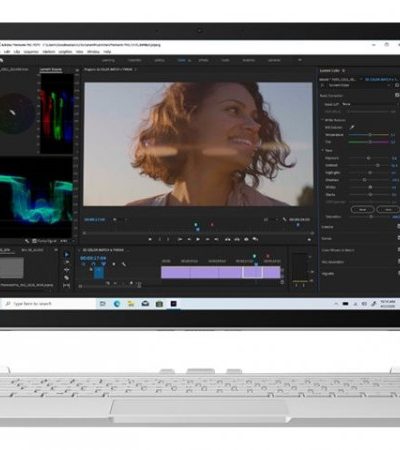400x450 pixels.
Task: Open Microsoft Edge from the taskbar
Action: [117, 304]
